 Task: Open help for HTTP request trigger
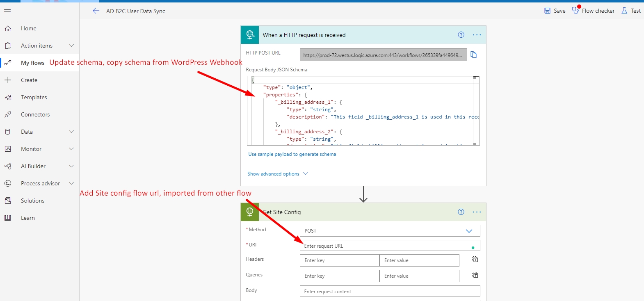[461, 35]
